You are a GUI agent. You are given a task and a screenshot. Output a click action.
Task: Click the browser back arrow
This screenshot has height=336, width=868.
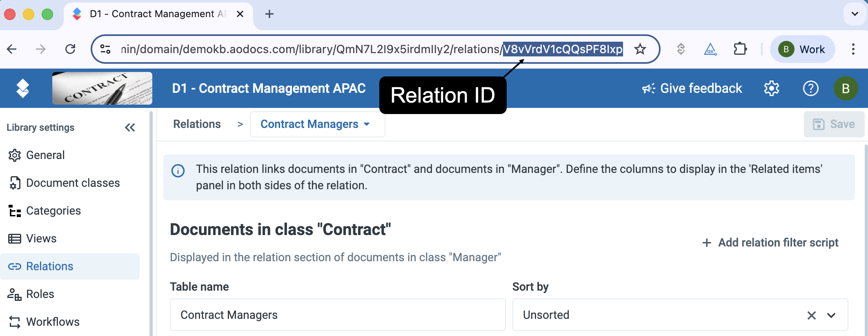click(12, 49)
